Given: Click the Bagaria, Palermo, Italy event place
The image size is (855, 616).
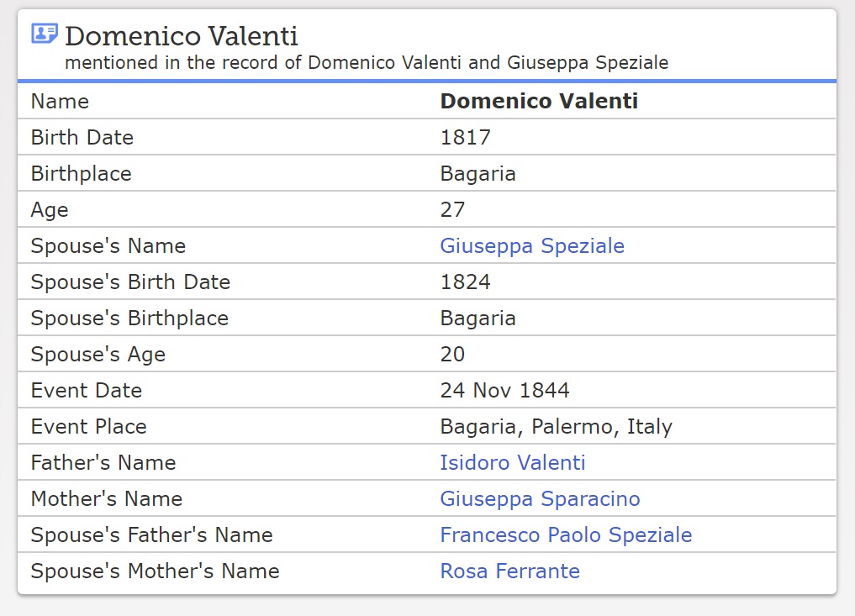Looking at the screenshot, I should pos(556,427).
